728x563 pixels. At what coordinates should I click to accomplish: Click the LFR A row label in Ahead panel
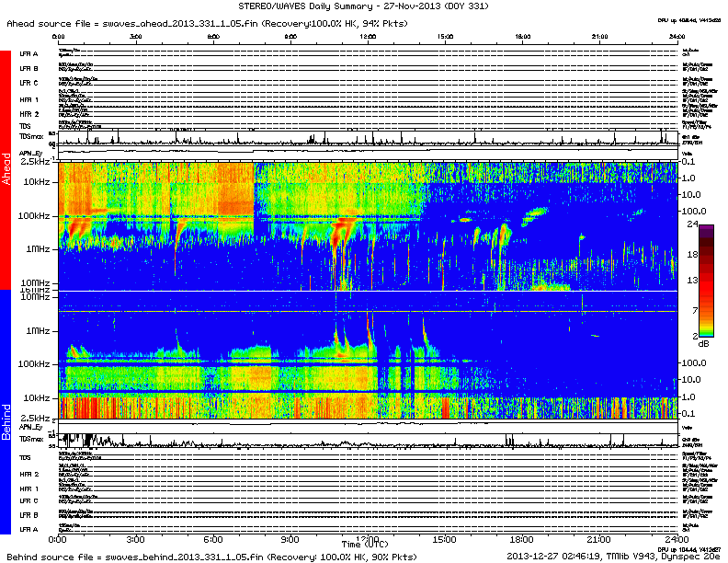point(28,54)
